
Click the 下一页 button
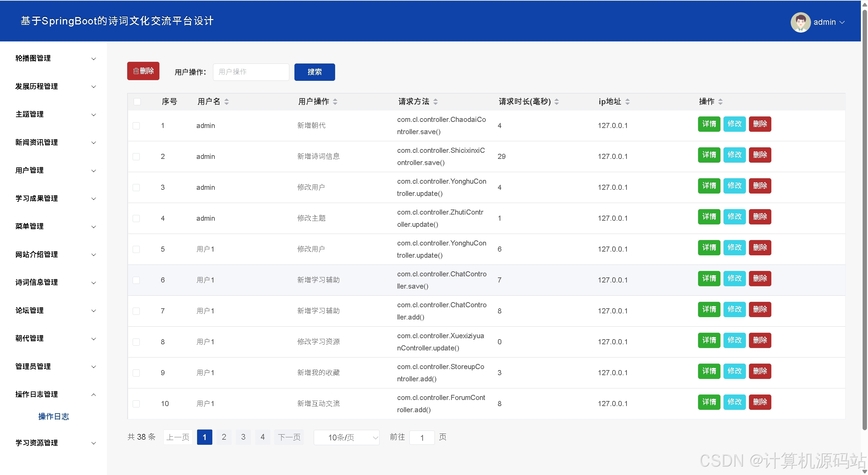(x=289, y=437)
